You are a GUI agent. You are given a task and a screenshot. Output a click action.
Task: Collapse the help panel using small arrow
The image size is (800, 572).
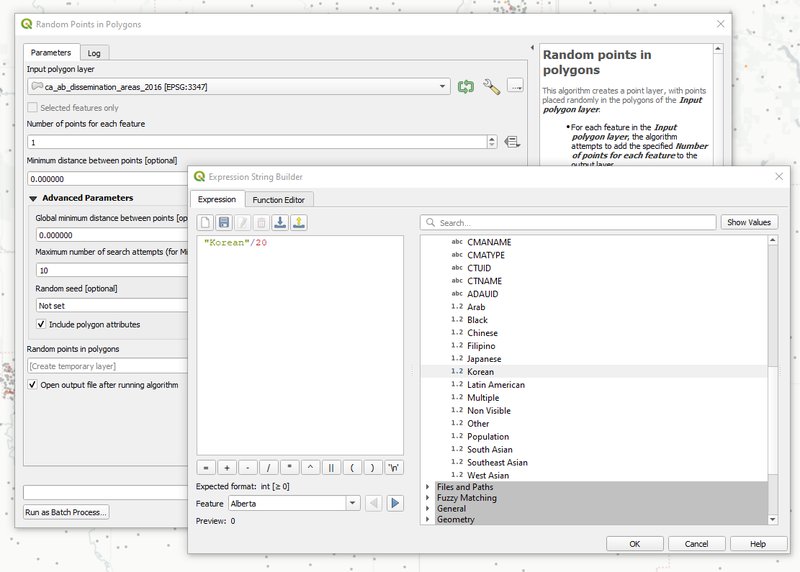click(532, 47)
